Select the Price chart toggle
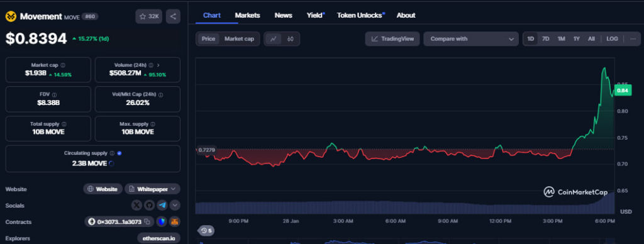644x244 pixels. 208,39
